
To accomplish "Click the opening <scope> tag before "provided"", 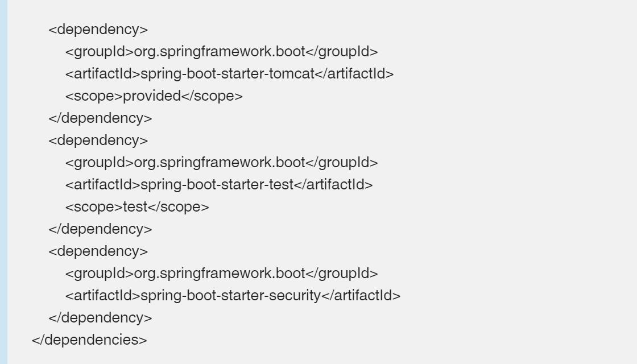I will click(94, 96).
